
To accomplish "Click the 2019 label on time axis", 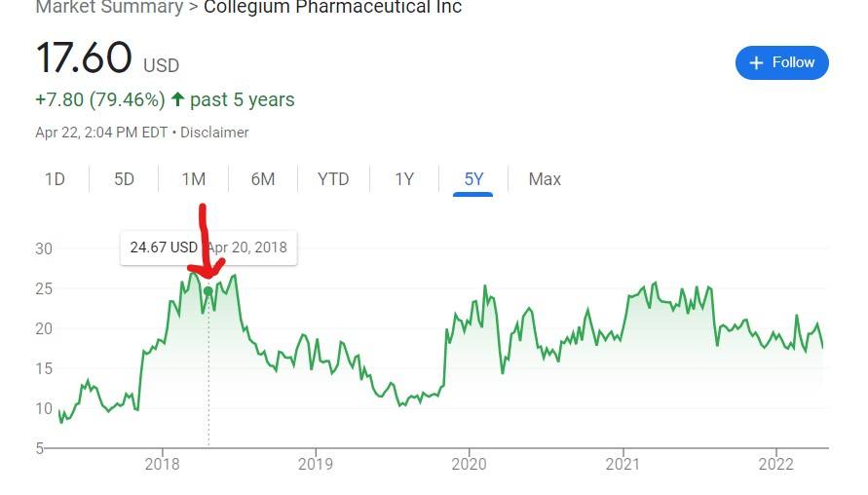I will coord(316,464).
